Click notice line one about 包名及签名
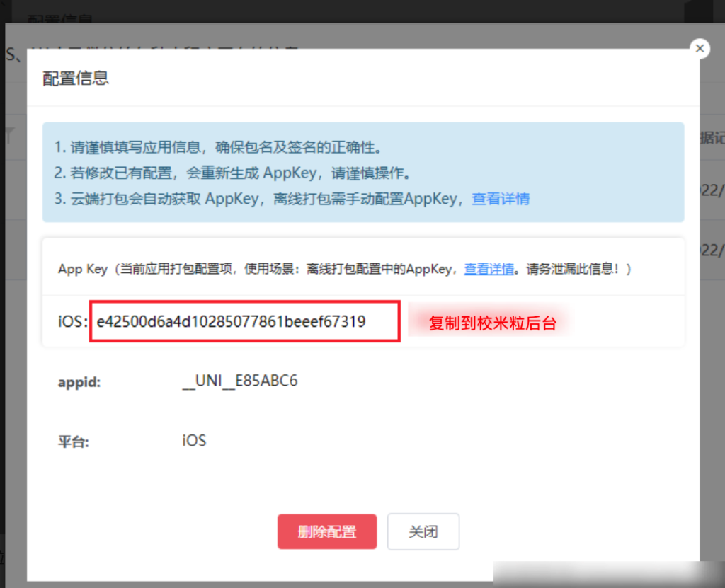725x588 pixels. coord(218,148)
